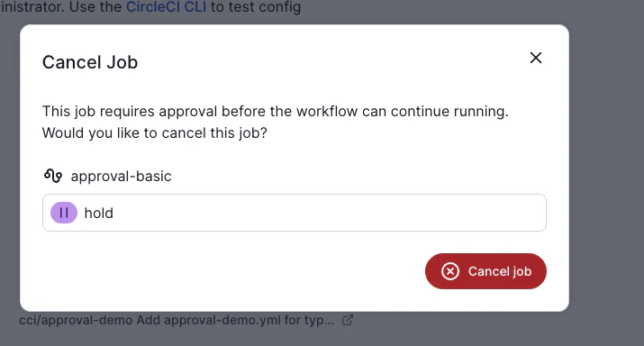The width and height of the screenshot is (644, 346).
Task: Open the cci/approval-demo branch text
Action: click(76, 320)
